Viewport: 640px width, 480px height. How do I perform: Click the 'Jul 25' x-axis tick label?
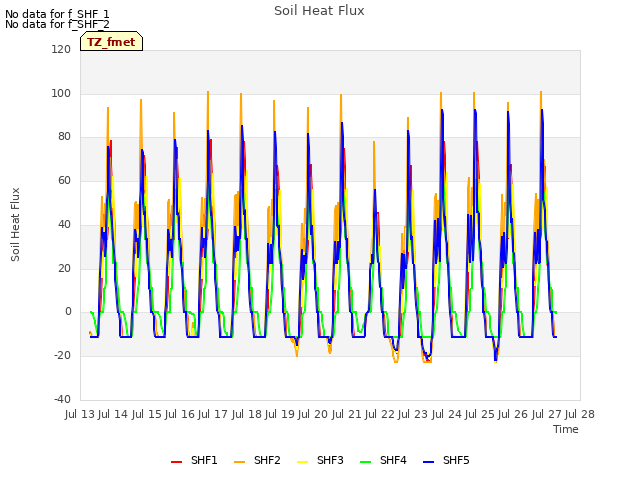480,414
